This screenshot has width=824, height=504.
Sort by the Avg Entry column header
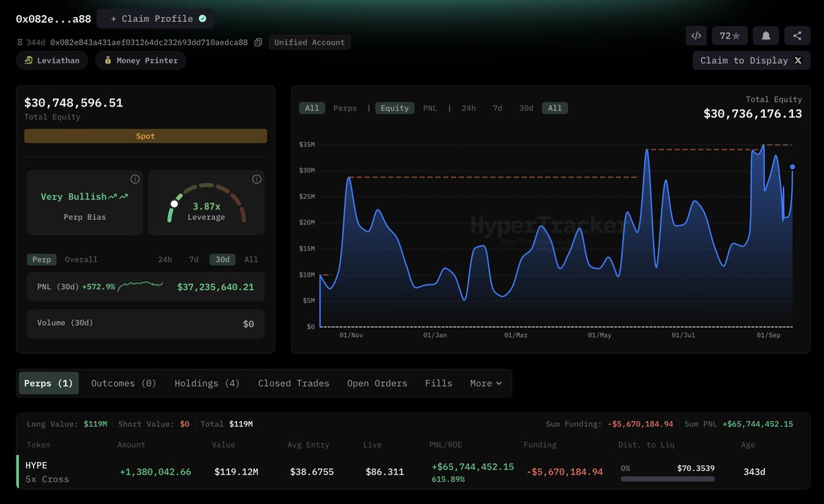pos(308,444)
